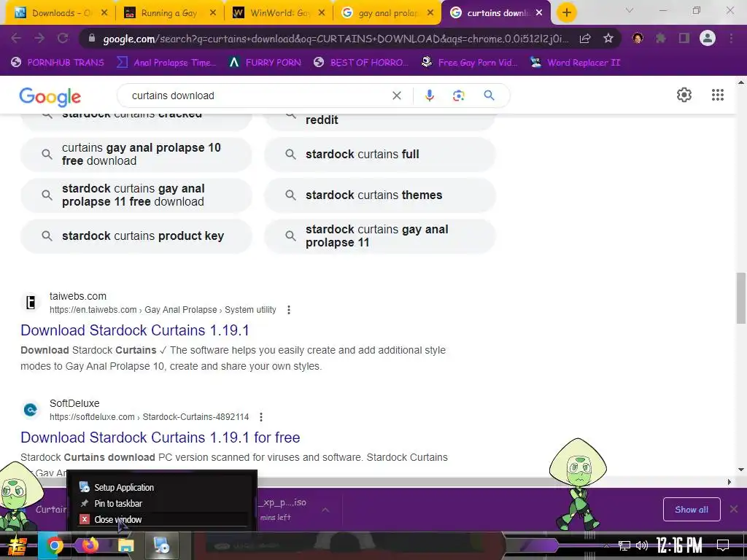The height and width of the screenshot is (560, 747).
Task: Click the horizontal scrollbar right arrow
Action: coord(729,482)
